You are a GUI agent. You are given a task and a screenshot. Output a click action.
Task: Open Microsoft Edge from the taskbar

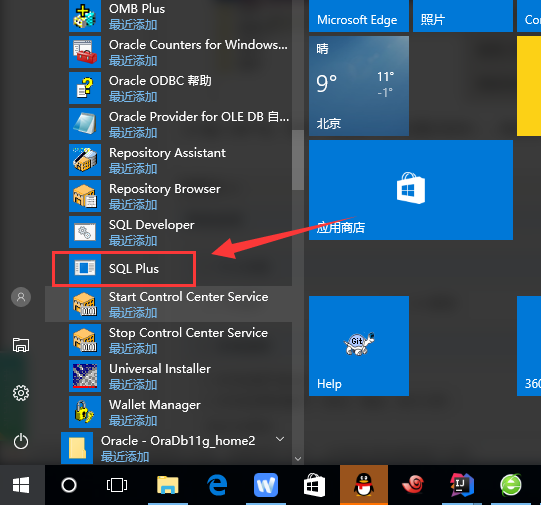[x=217, y=485]
